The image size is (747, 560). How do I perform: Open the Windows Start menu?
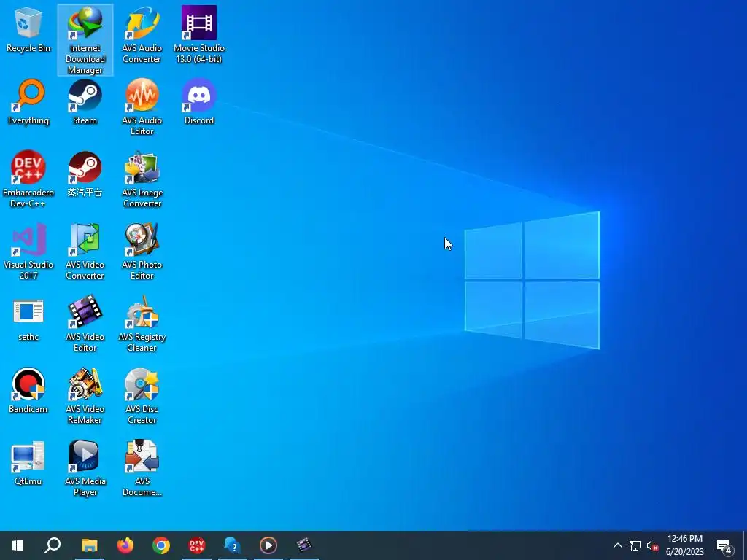coord(18,545)
